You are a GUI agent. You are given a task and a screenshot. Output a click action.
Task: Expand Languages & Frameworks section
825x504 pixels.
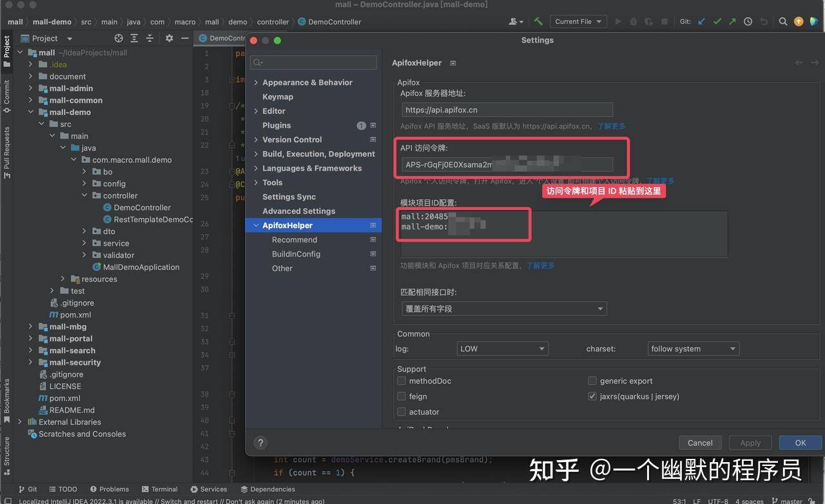[x=256, y=168]
